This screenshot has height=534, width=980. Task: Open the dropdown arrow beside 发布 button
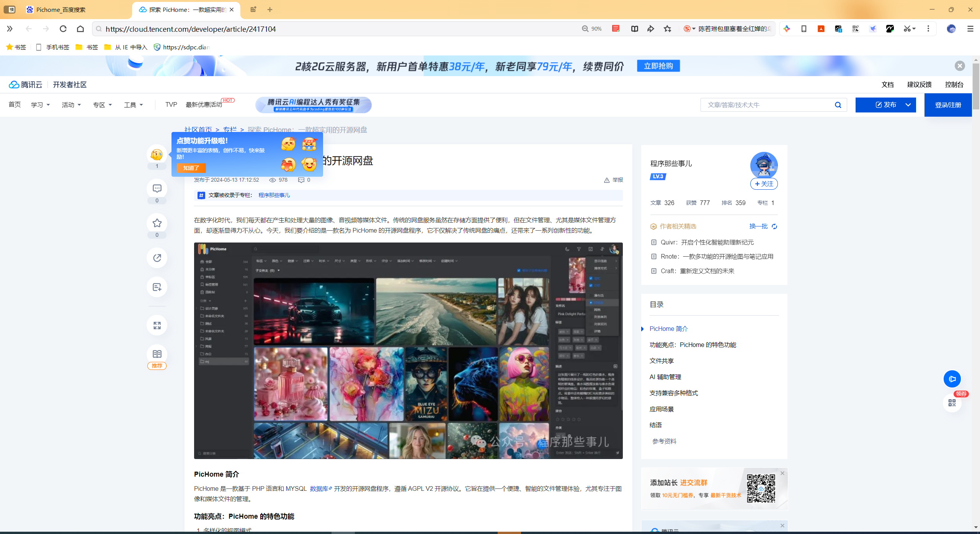908,105
